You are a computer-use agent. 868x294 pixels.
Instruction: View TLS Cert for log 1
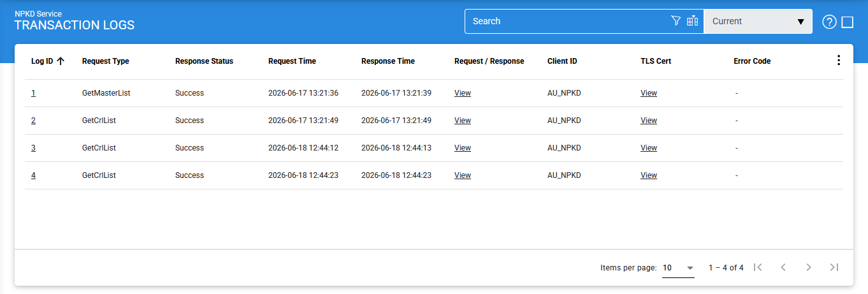pyautogui.click(x=649, y=93)
